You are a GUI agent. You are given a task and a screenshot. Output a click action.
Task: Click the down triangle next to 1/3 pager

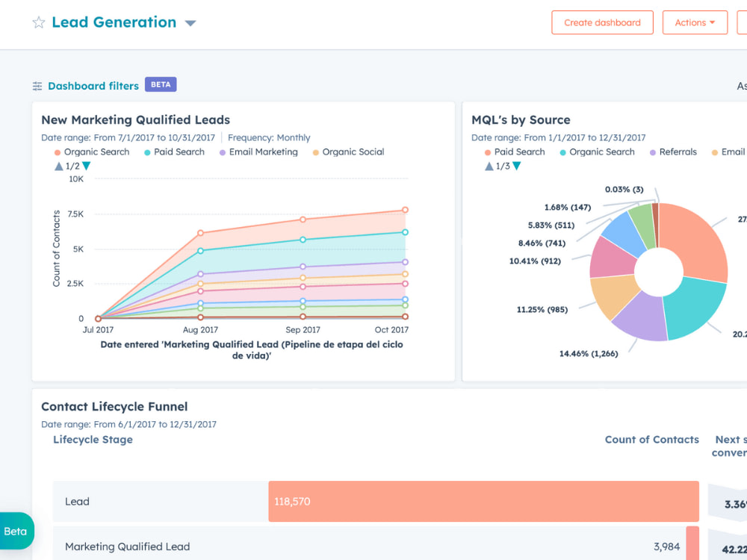[x=515, y=167]
